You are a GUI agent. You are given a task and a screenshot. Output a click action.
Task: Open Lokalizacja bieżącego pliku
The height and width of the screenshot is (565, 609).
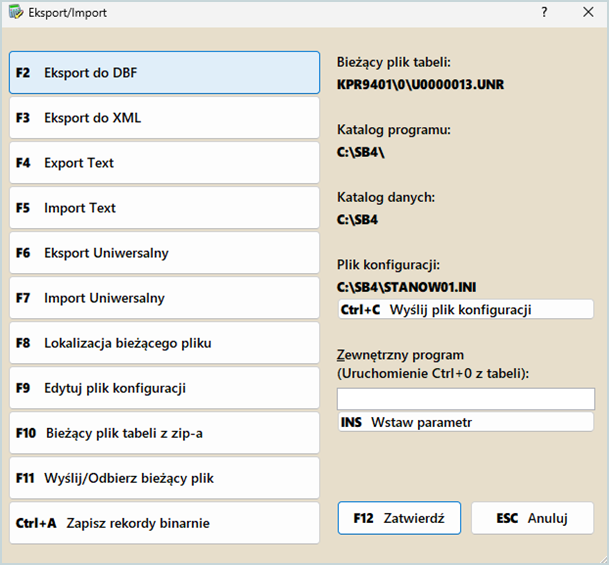click(164, 343)
